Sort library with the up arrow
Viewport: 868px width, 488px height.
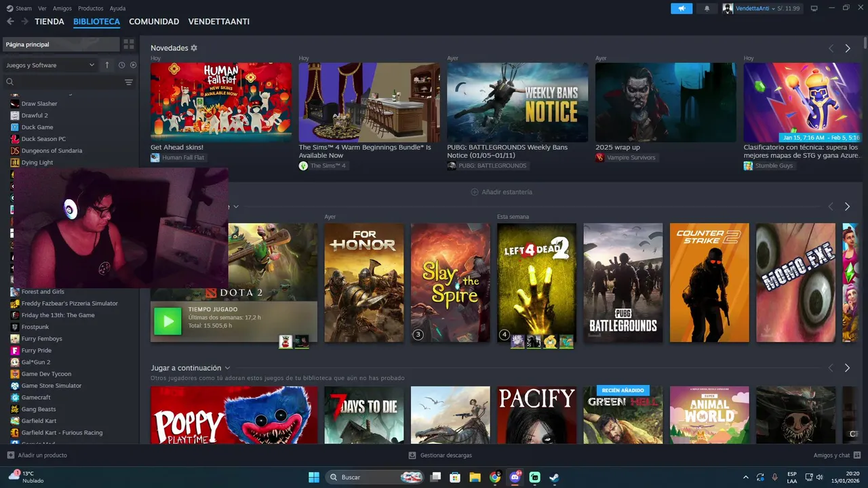click(x=106, y=65)
